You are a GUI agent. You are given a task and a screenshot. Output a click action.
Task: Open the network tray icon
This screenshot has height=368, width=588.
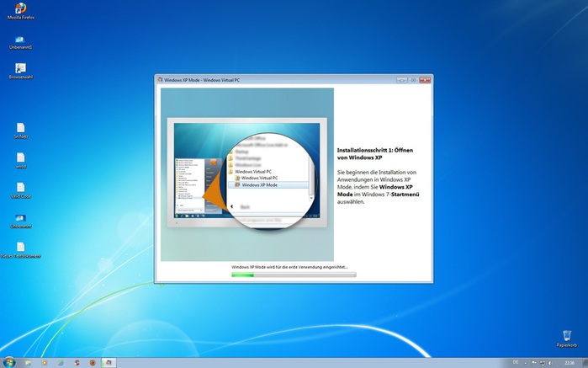pyautogui.click(x=543, y=363)
